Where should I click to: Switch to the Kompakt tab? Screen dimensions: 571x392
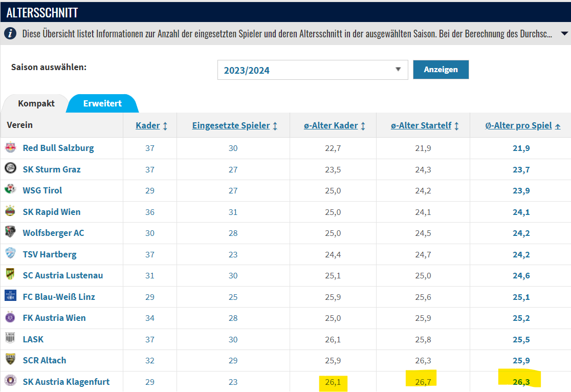click(x=36, y=103)
